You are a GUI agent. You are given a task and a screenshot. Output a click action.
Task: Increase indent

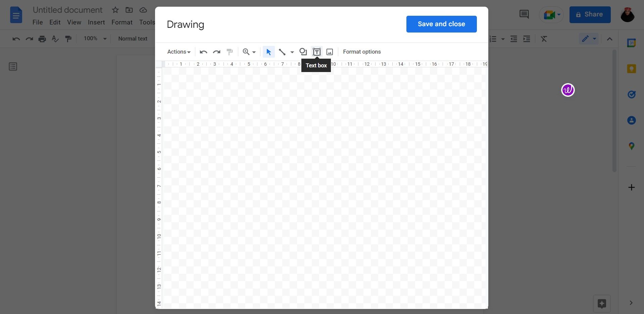pyautogui.click(x=527, y=39)
